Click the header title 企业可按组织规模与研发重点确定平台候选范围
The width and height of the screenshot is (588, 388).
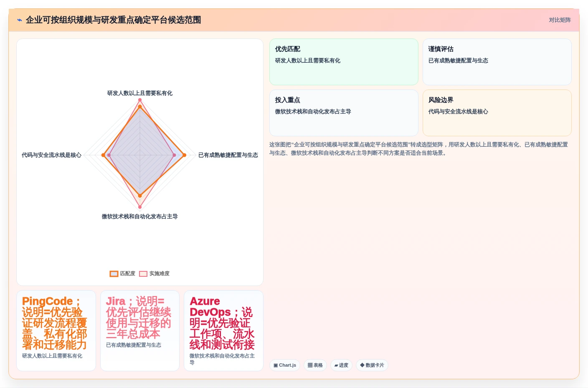[113, 20]
